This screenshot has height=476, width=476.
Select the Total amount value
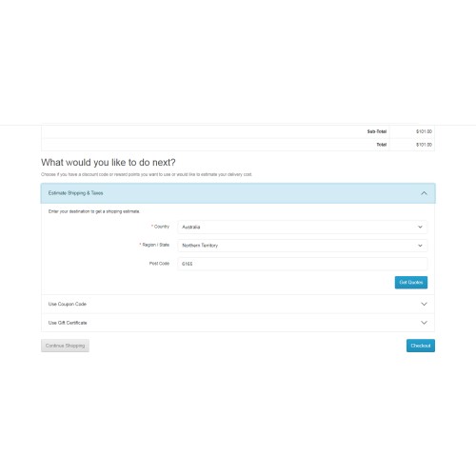[x=424, y=145]
